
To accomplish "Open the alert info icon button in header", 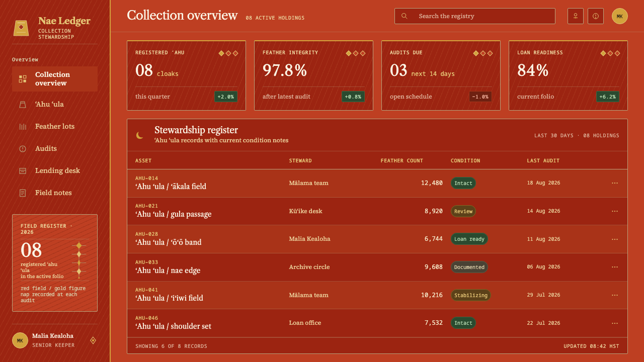I will point(596,16).
